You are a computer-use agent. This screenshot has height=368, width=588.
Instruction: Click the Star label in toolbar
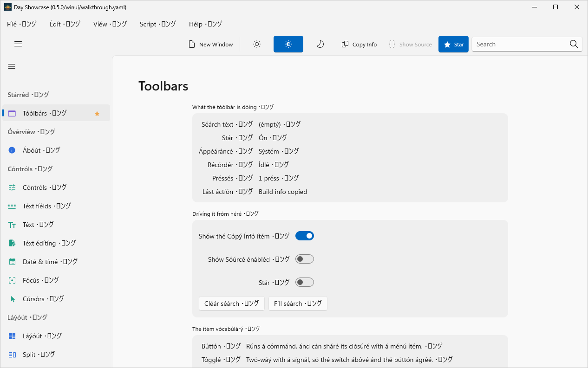459,45
